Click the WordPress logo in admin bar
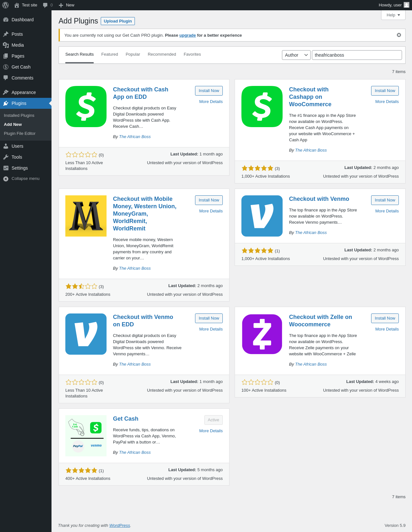The image size is (412, 532). tap(5, 5)
